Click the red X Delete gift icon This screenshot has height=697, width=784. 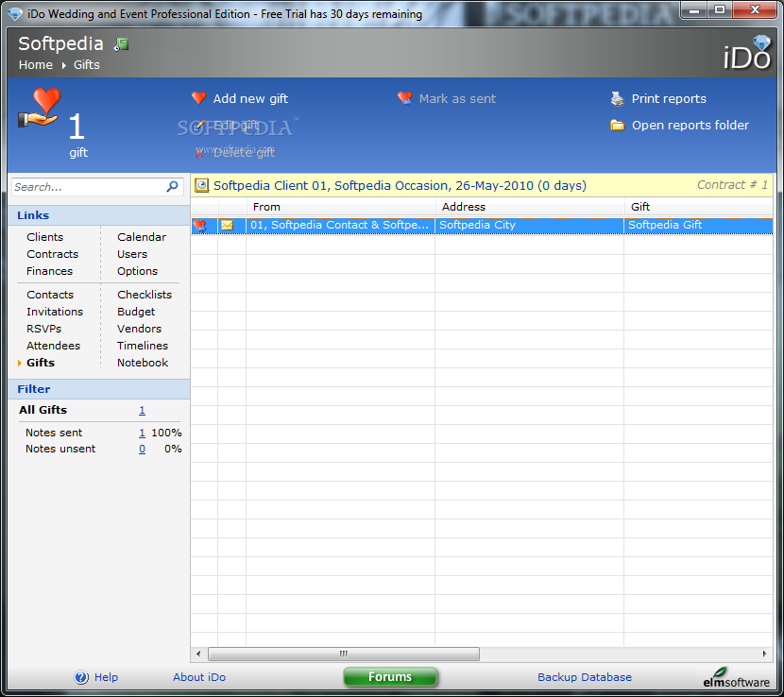coord(199,152)
